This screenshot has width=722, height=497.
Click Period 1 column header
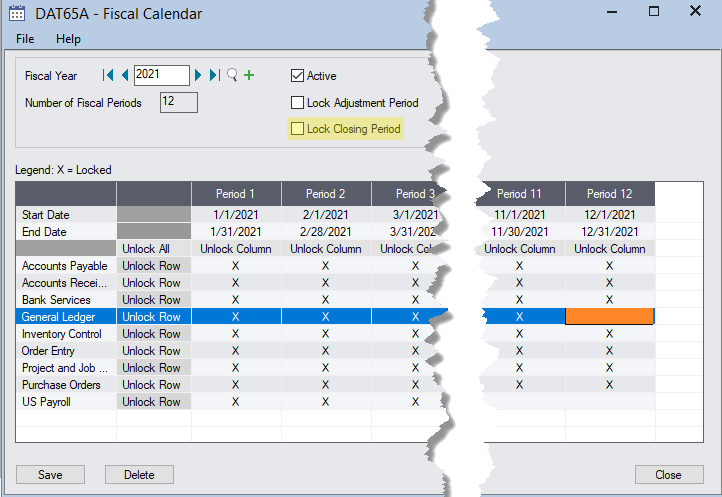coord(236,194)
